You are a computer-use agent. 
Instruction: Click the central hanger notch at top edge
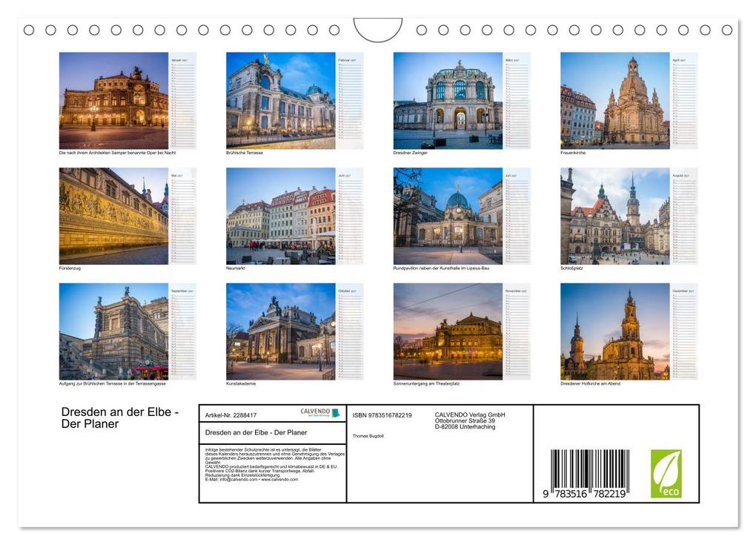click(x=378, y=30)
